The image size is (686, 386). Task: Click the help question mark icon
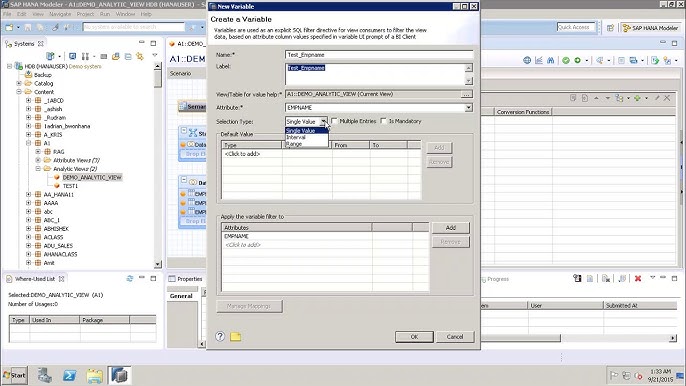(x=220, y=336)
